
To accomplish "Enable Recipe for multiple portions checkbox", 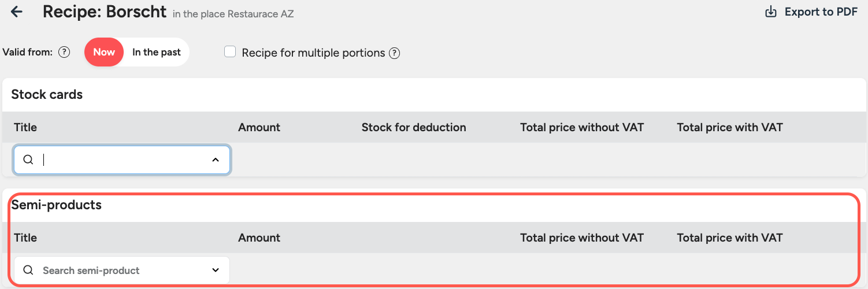I will (x=230, y=53).
